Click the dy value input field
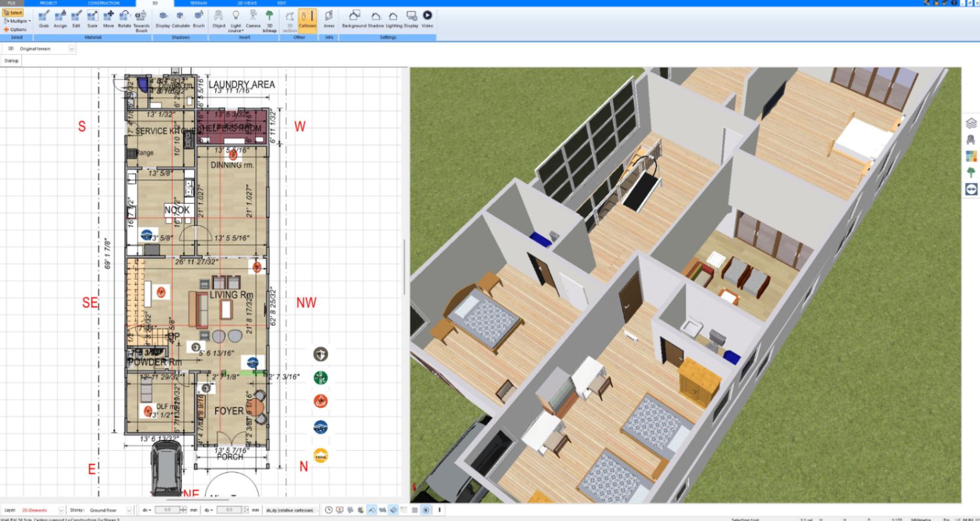The width and height of the screenshot is (980, 521). [228, 510]
